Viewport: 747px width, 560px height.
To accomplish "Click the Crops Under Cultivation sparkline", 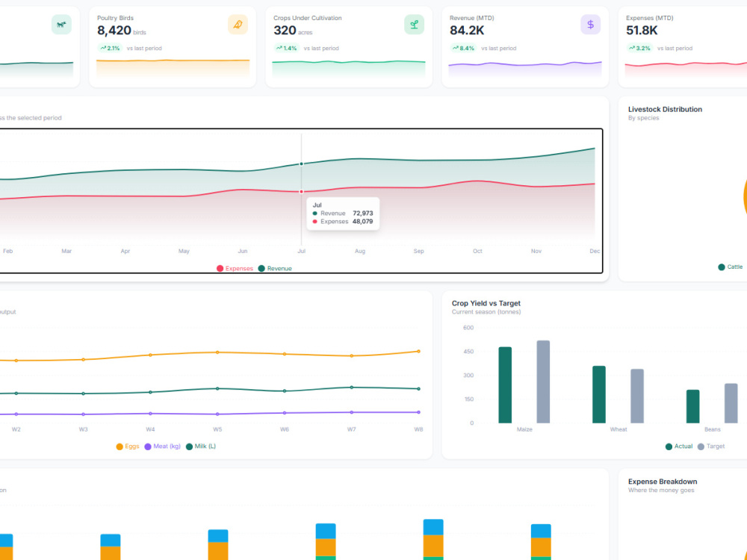I will pyautogui.click(x=349, y=69).
